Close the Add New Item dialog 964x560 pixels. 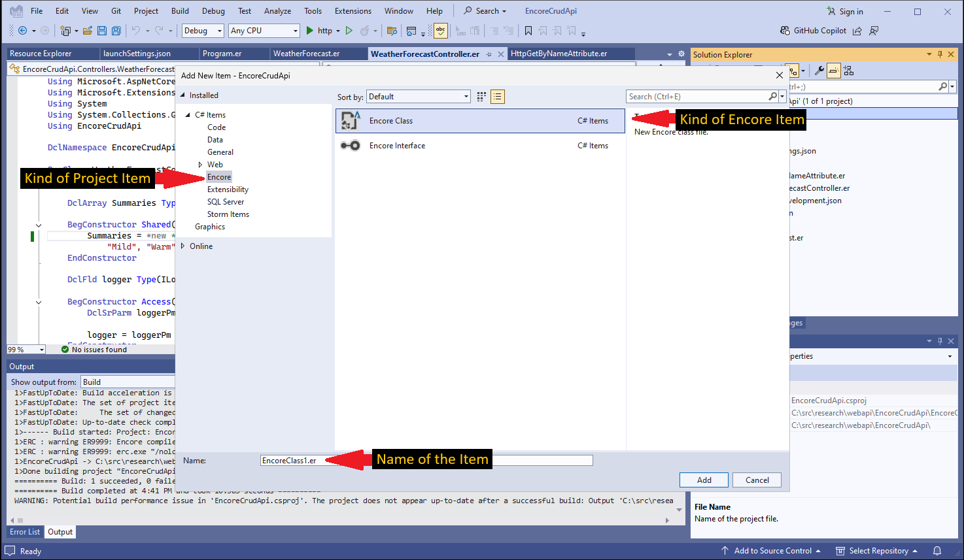(779, 76)
